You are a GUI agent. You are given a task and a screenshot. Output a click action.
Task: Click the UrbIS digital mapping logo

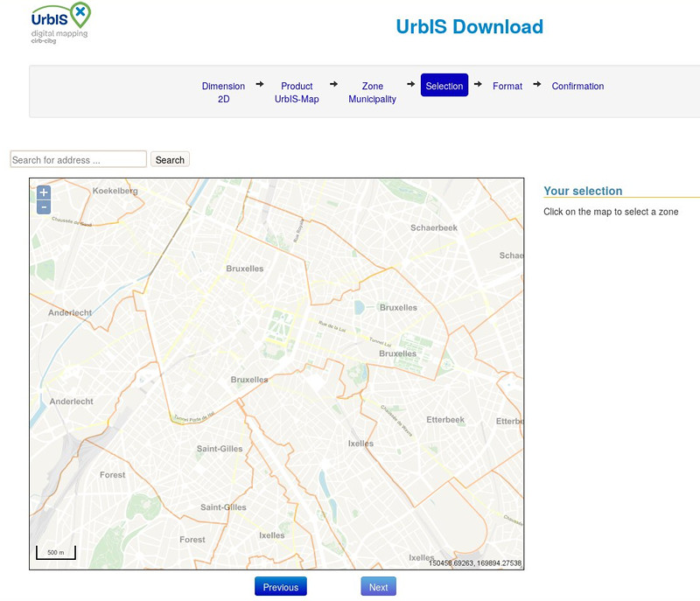coord(60,23)
